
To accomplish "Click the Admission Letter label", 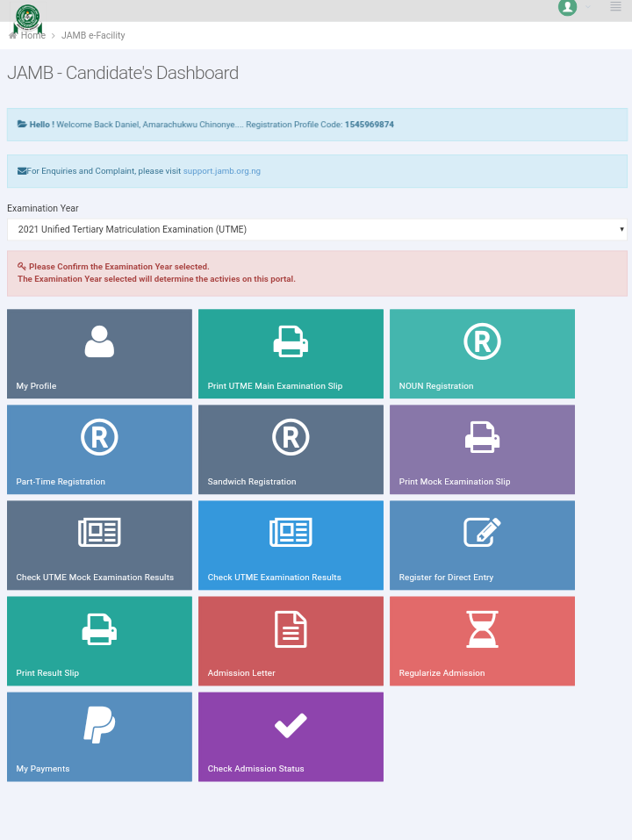I will [241, 673].
